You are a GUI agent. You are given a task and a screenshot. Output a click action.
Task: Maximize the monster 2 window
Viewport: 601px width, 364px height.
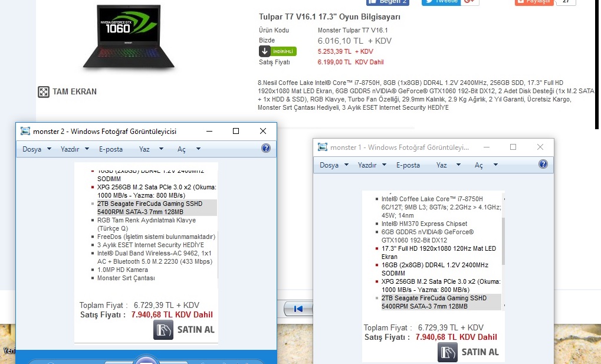[236, 131]
